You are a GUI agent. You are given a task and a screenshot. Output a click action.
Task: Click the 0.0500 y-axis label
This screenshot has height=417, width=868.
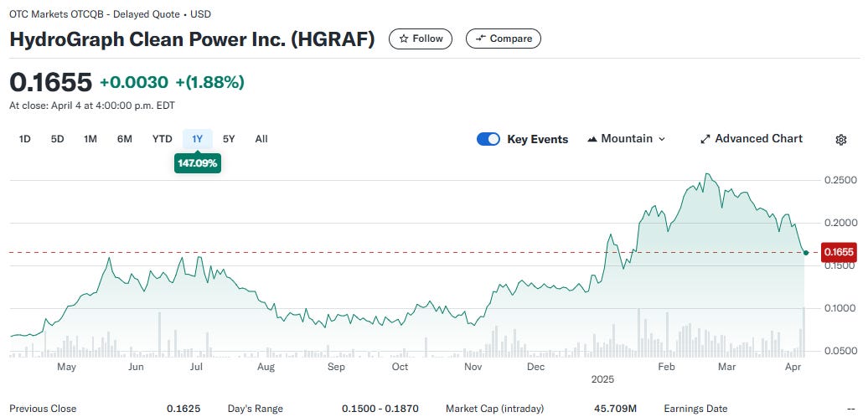click(840, 351)
